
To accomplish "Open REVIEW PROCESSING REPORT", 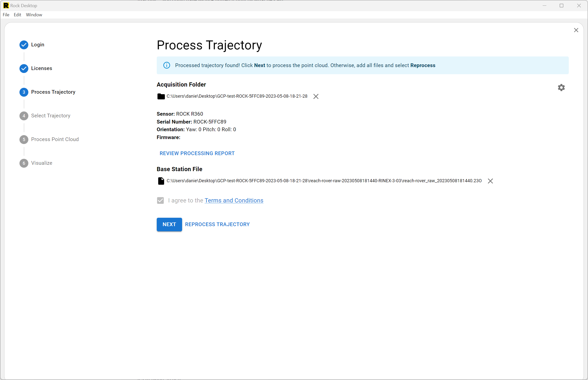I will coord(197,153).
